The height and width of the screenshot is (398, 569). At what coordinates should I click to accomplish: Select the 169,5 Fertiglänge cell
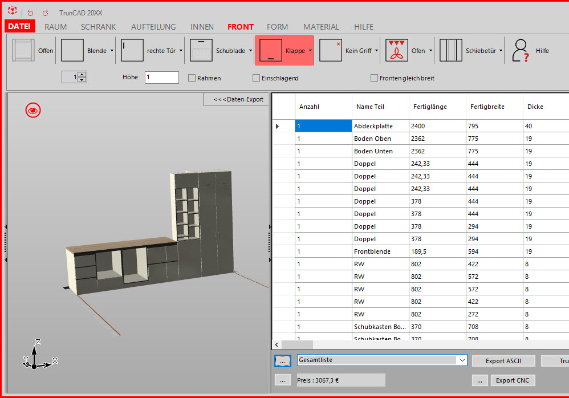pyautogui.click(x=438, y=251)
